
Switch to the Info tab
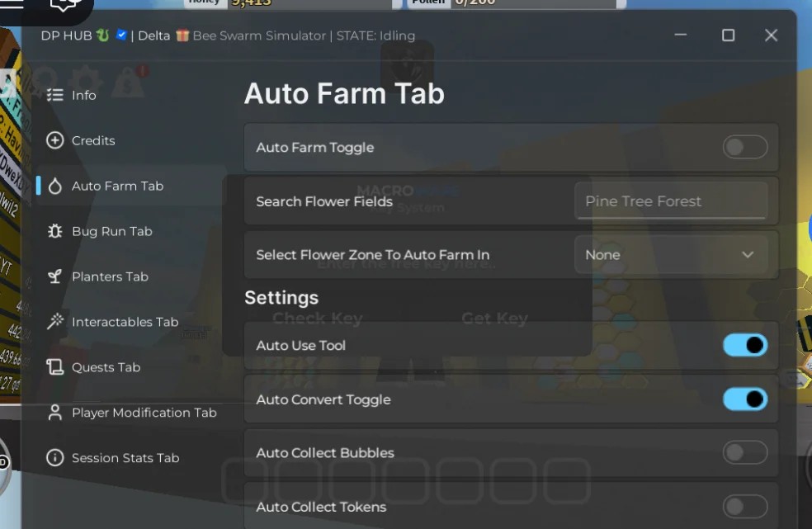tap(131, 96)
